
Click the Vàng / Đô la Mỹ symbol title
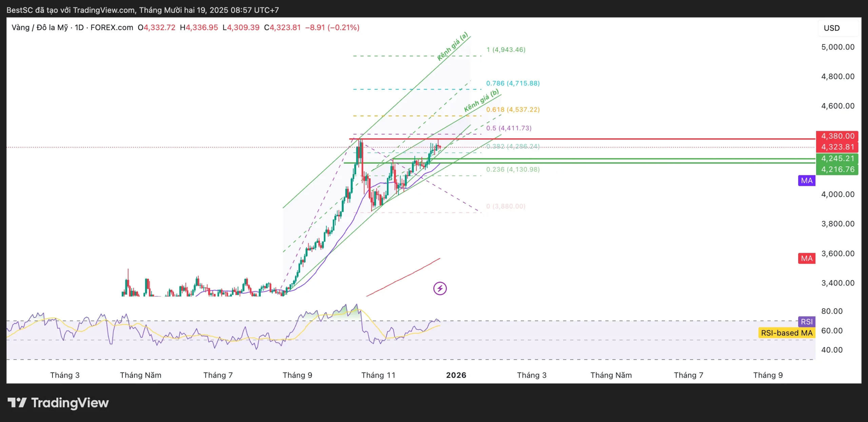pyautogui.click(x=40, y=27)
